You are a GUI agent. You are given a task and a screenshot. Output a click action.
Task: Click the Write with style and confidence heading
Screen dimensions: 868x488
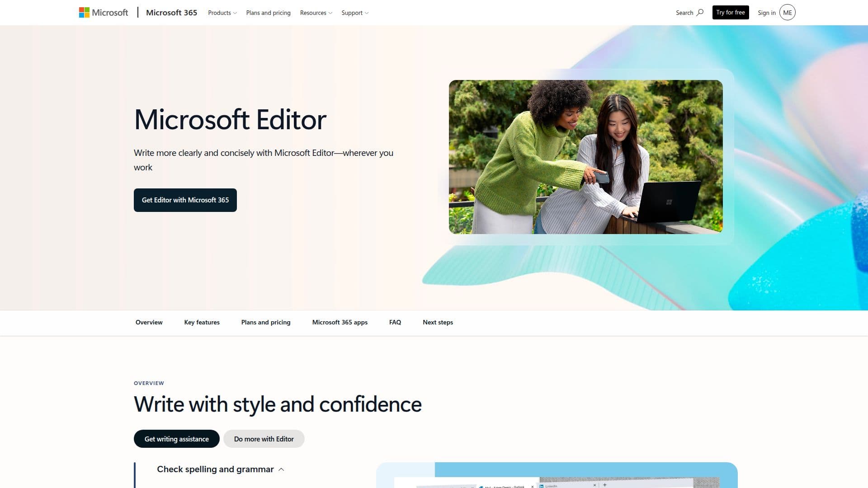pos(278,404)
